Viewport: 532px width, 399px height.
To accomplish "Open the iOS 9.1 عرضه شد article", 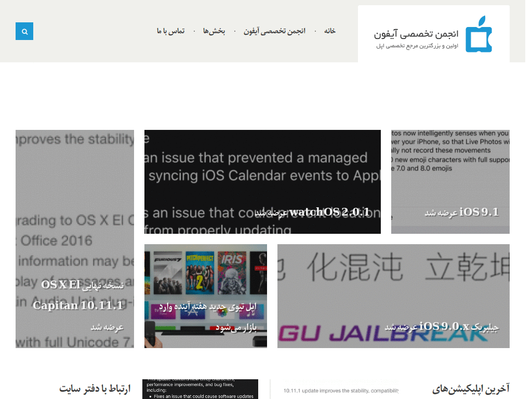I will tap(450, 182).
